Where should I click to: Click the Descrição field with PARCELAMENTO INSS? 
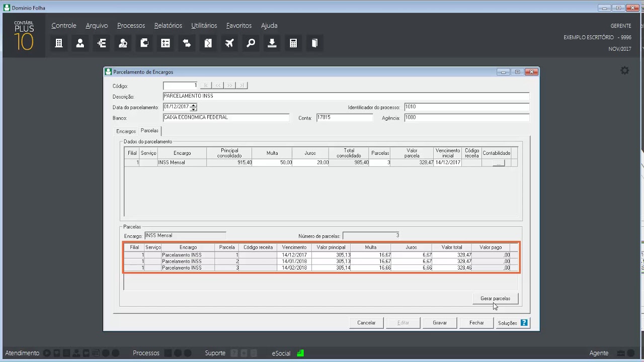(346, 97)
